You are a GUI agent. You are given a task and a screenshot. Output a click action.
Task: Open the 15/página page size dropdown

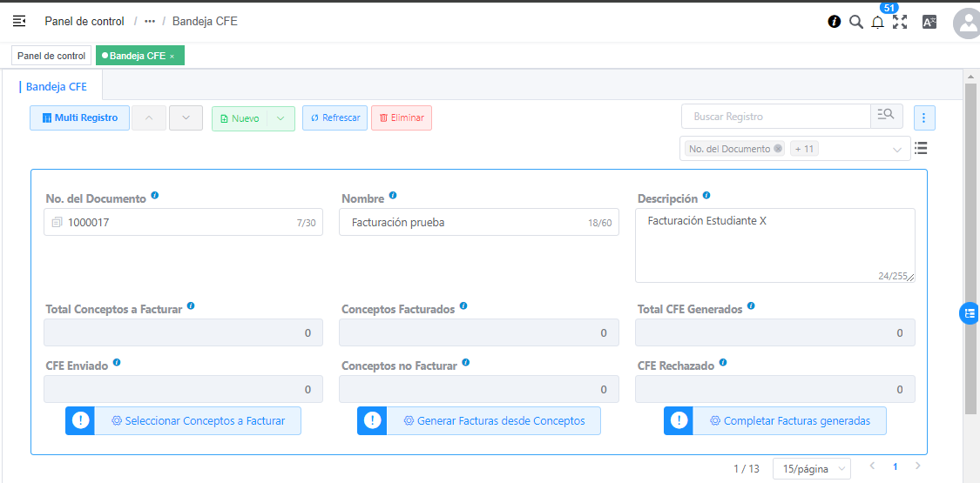tap(811, 469)
